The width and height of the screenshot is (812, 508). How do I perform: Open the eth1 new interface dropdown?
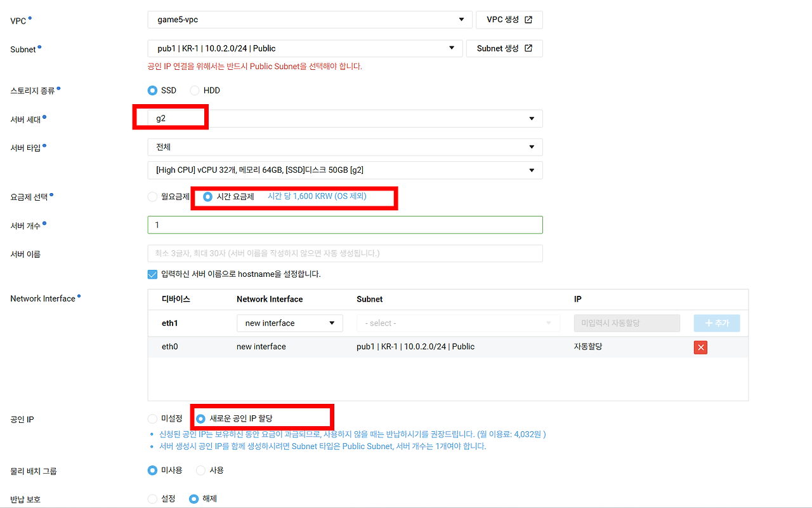click(290, 323)
